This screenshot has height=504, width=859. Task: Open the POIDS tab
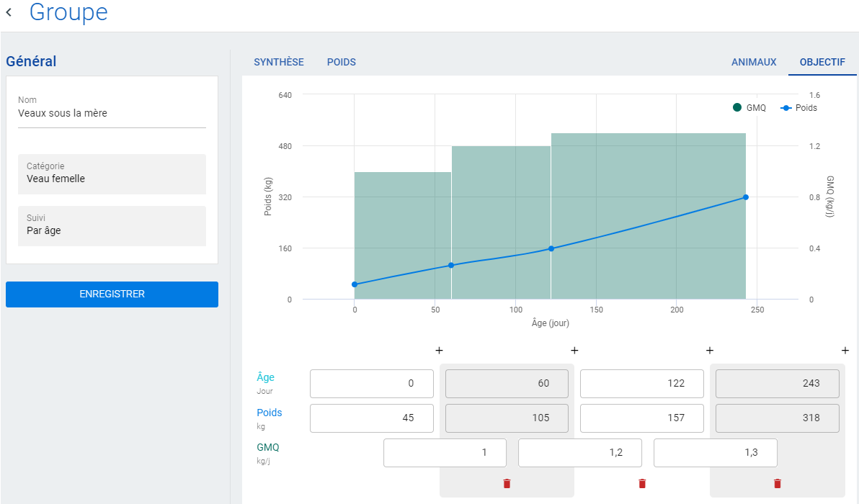[342, 63]
